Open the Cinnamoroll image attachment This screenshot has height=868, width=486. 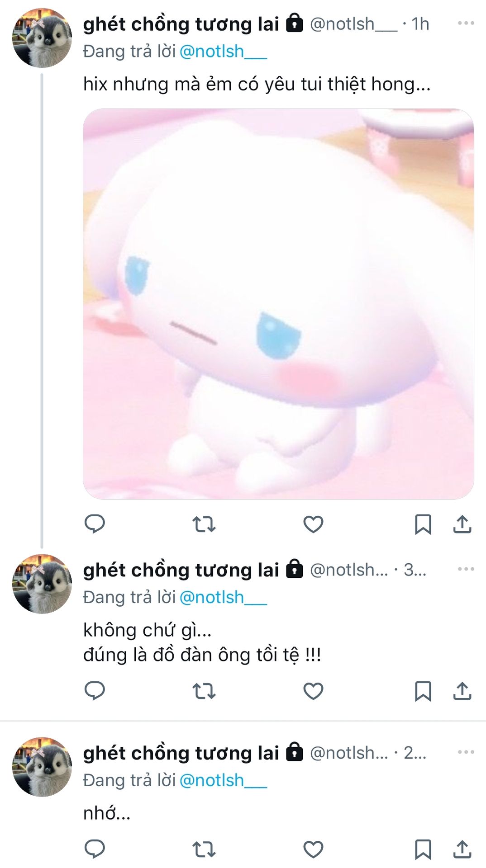tap(278, 304)
